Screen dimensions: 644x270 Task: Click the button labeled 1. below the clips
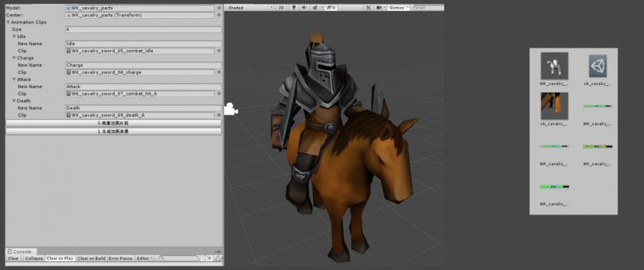(x=113, y=132)
